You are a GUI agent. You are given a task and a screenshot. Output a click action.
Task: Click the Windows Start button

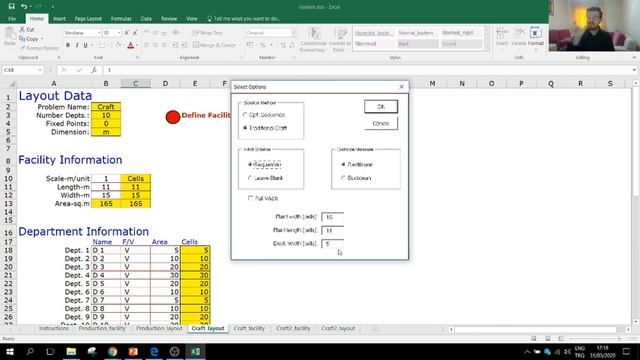pos(9,351)
